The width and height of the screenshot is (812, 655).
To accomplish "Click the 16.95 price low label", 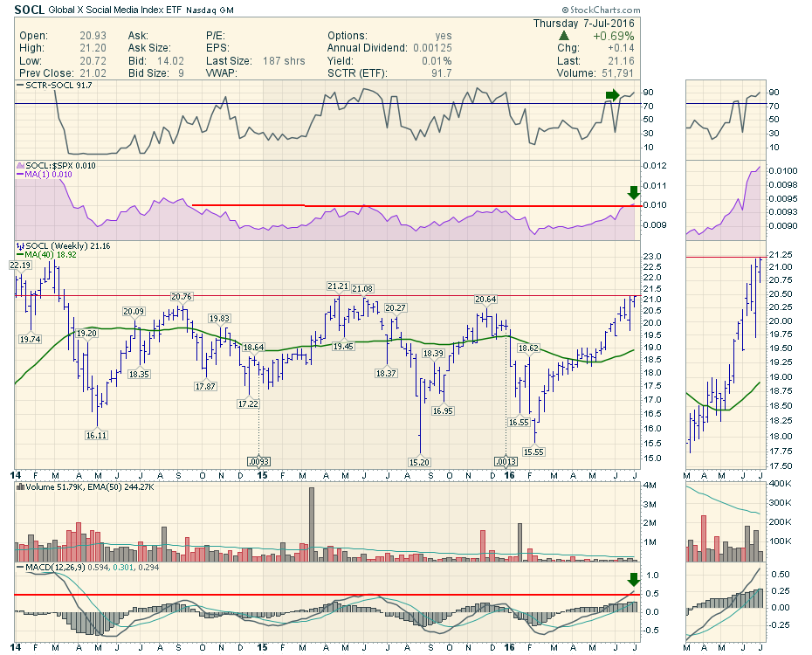I will point(443,411).
